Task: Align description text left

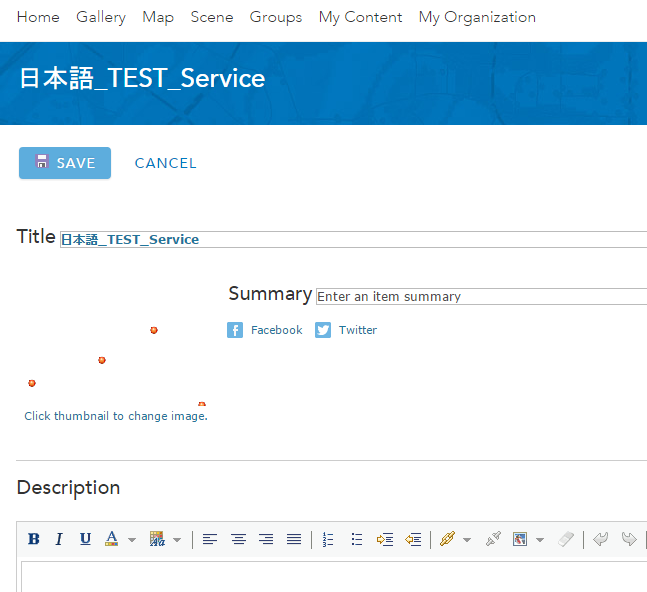Action: [210, 539]
